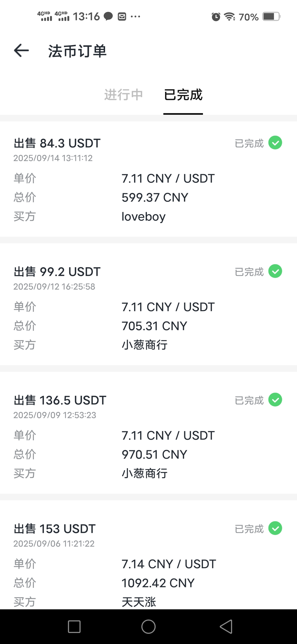The image size is (297, 644).
Task: Tap buyer name 天天涨
Action: coord(139,602)
